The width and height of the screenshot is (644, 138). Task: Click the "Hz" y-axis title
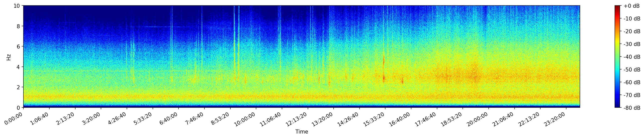point(9,57)
